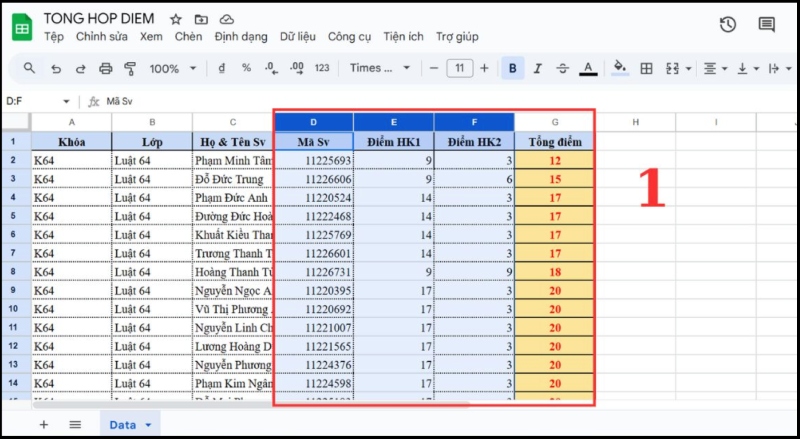Add a new sheet with plus button
The width and height of the screenshot is (800, 439).
pyautogui.click(x=44, y=425)
